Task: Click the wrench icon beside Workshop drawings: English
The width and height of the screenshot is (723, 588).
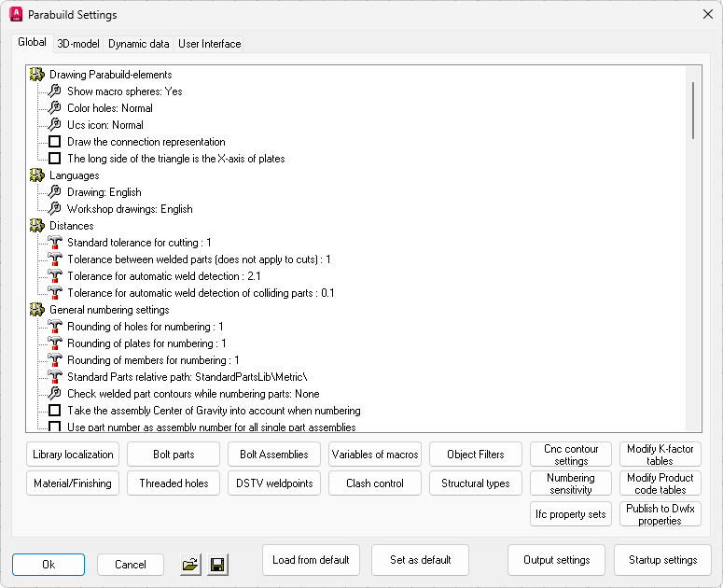Action: 54,208
